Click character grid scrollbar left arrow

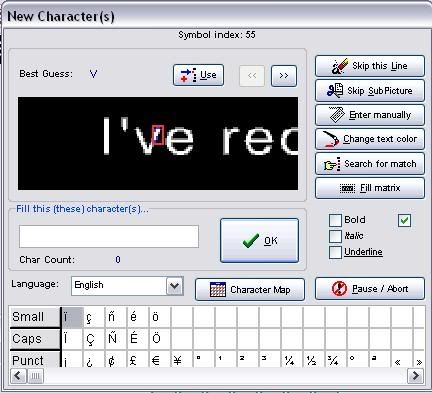point(18,376)
